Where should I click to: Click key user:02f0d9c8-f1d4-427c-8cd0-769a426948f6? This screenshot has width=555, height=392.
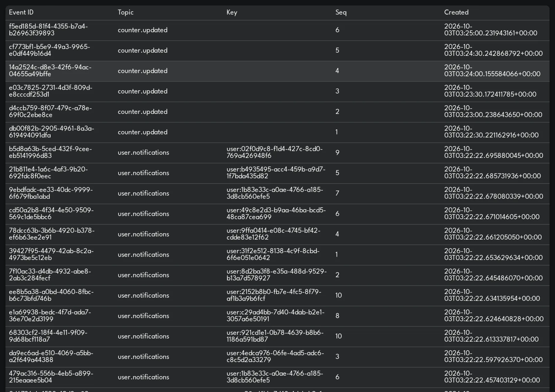[274, 152]
